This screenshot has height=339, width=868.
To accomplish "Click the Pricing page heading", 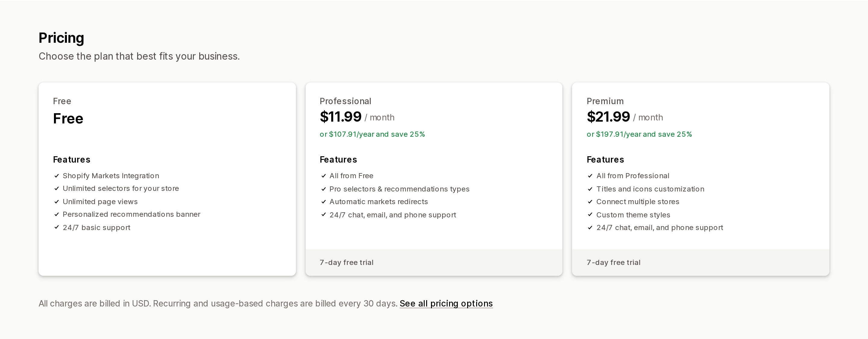I will pyautogui.click(x=61, y=38).
